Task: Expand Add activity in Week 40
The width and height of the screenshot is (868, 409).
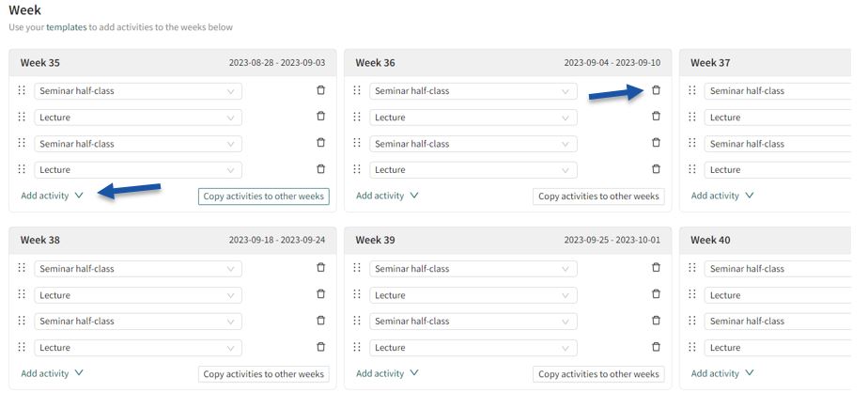Action: coord(722,373)
